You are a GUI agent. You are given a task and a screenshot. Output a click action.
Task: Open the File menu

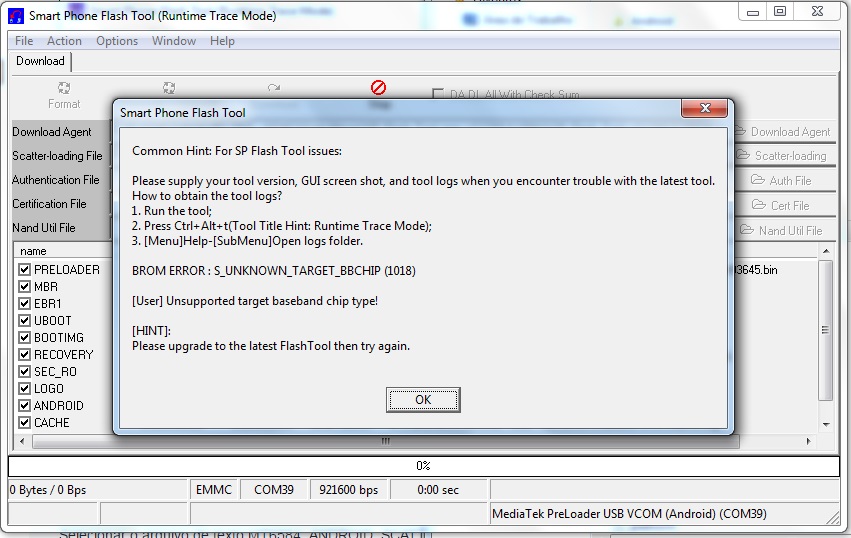pyautogui.click(x=24, y=41)
